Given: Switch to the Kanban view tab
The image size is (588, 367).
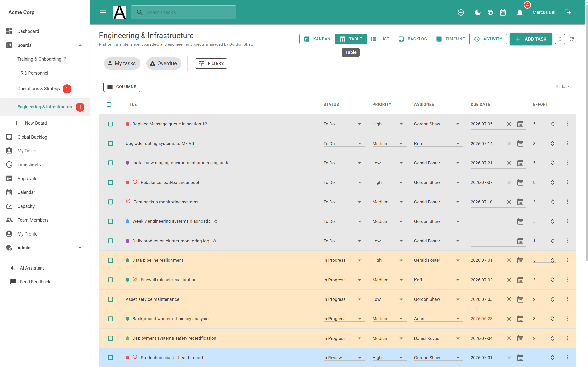Looking at the screenshot, I should (317, 39).
